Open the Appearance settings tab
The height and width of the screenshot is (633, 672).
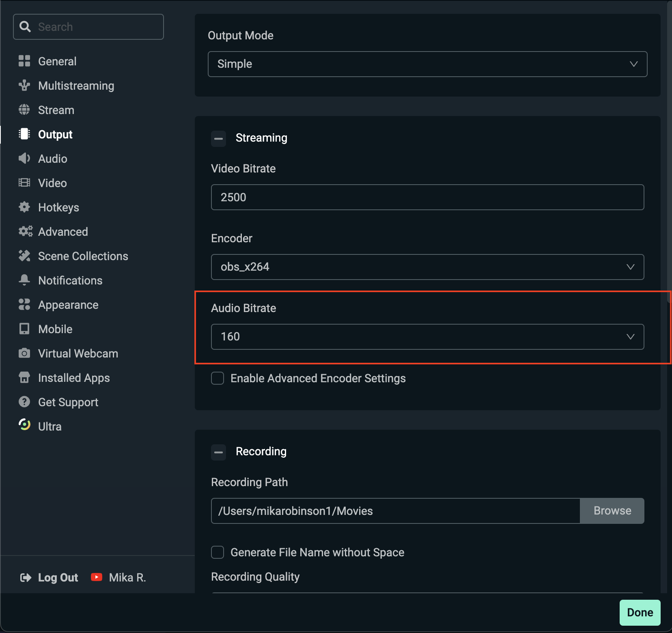click(68, 305)
